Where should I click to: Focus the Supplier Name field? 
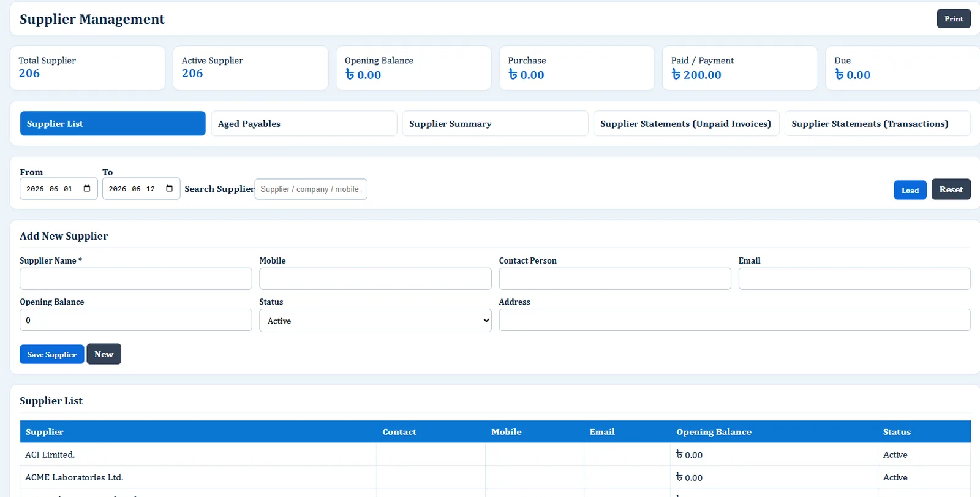pyautogui.click(x=136, y=279)
